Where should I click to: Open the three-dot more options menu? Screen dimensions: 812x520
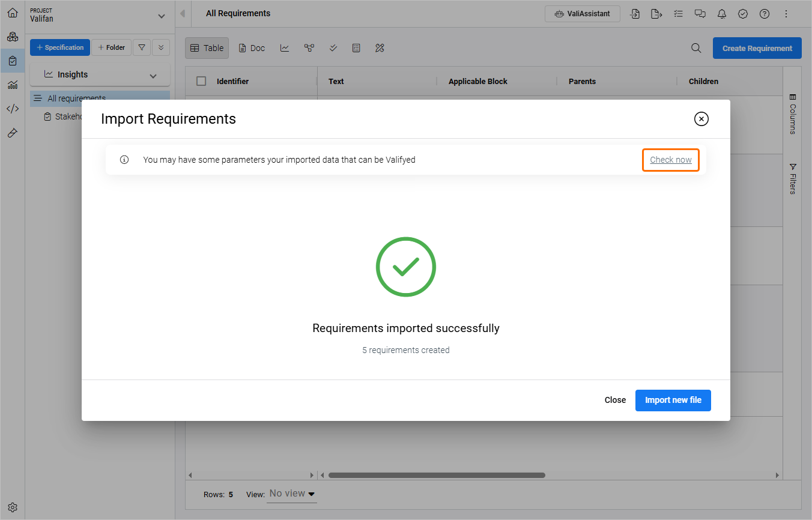[x=786, y=14]
